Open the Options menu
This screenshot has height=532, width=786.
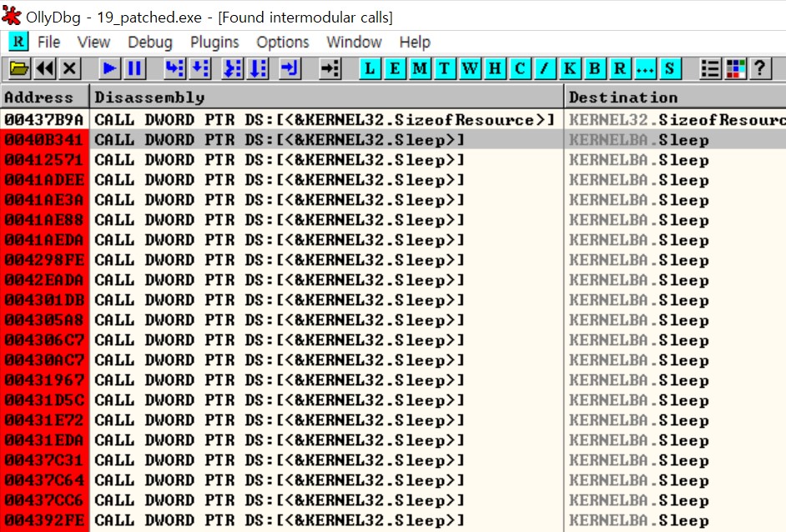(283, 42)
